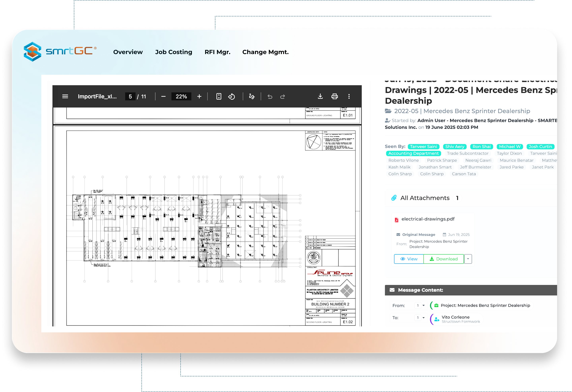
Task: Open the To recipients count dropdown
Action: click(x=420, y=318)
